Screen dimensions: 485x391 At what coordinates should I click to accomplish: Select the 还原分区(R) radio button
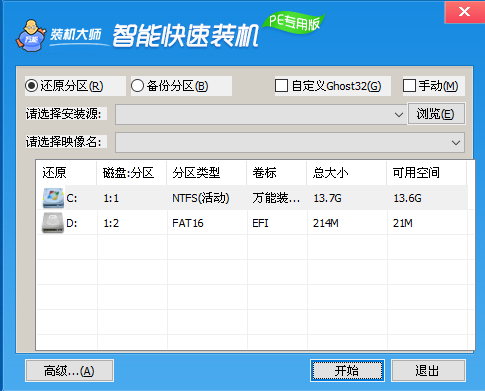click(x=32, y=86)
